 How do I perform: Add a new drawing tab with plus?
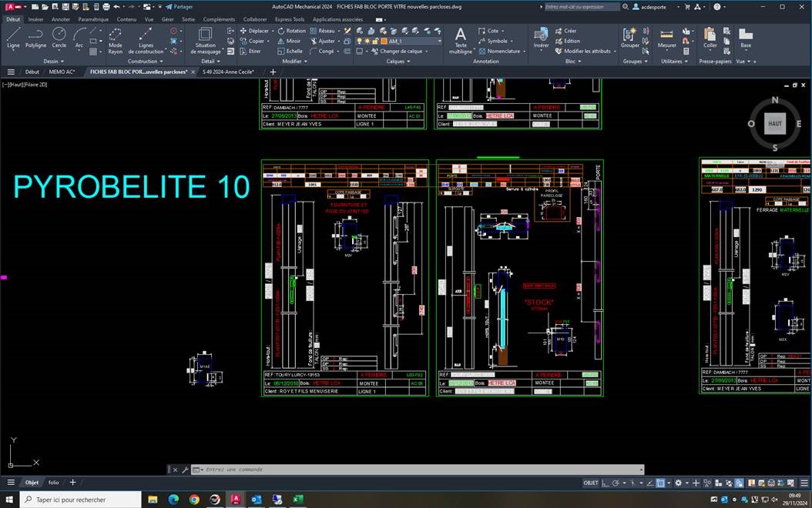(273, 72)
